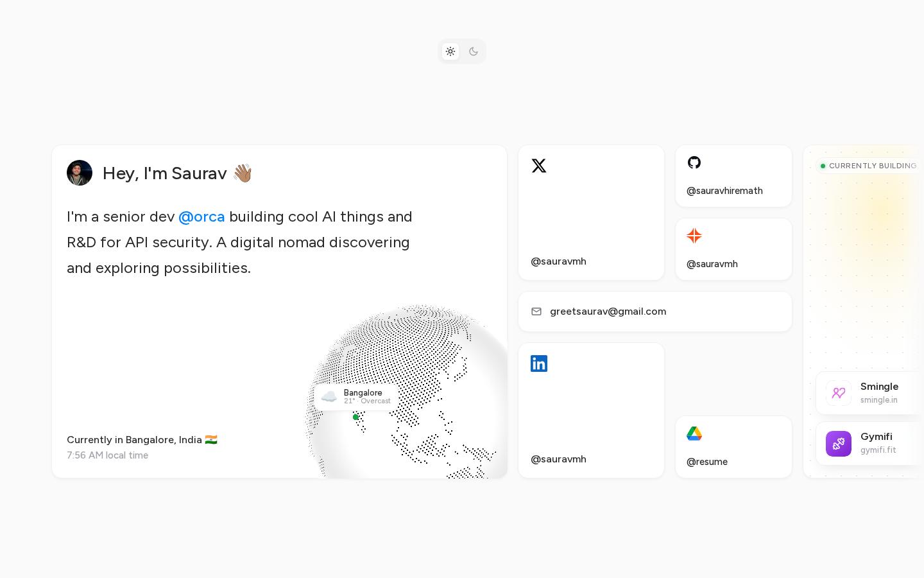The width and height of the screenshot is (924, 578).
Task: Click @resume label text
Action: click(x=707, y=462)
